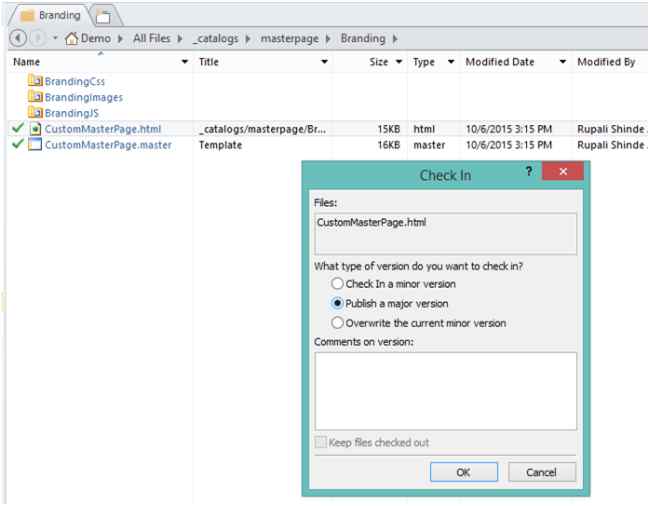Open the Size column dropdown arrow
Image resolution: width=650 pixels, height=506 pixels.
pyautogui.click(x=399, y=62)
